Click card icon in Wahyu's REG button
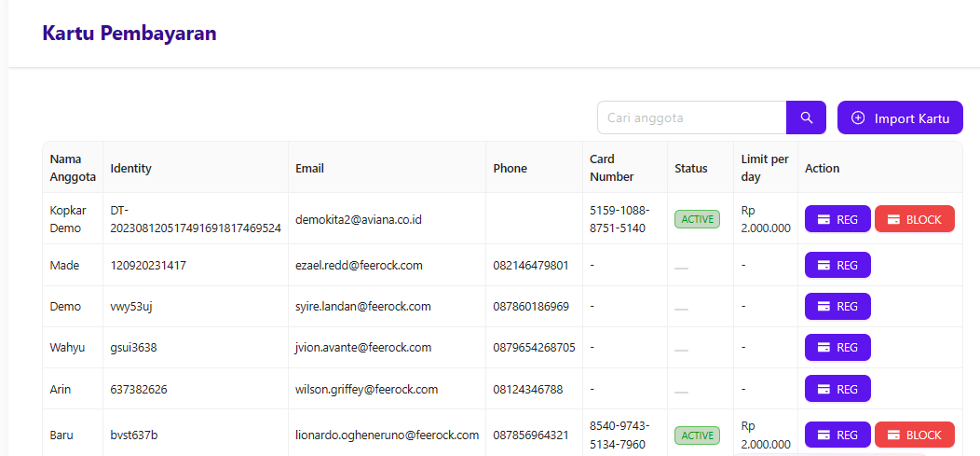The width and height of the screenshot is (980, 456). coord(823,347)
